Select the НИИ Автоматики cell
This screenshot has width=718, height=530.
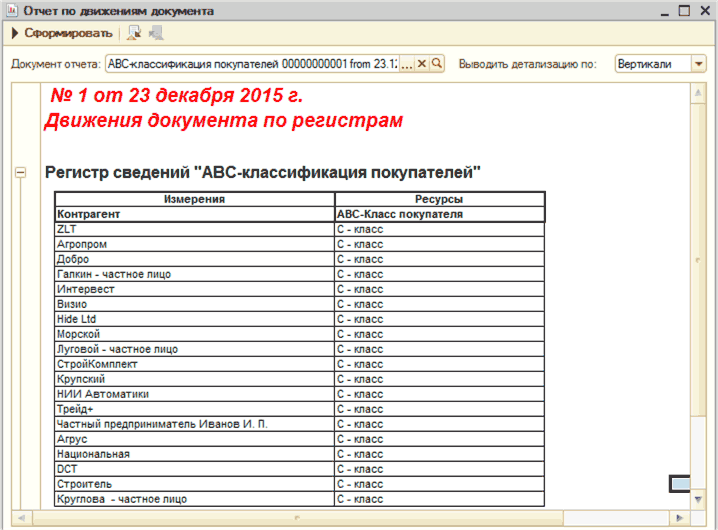[x=194, y=394]
